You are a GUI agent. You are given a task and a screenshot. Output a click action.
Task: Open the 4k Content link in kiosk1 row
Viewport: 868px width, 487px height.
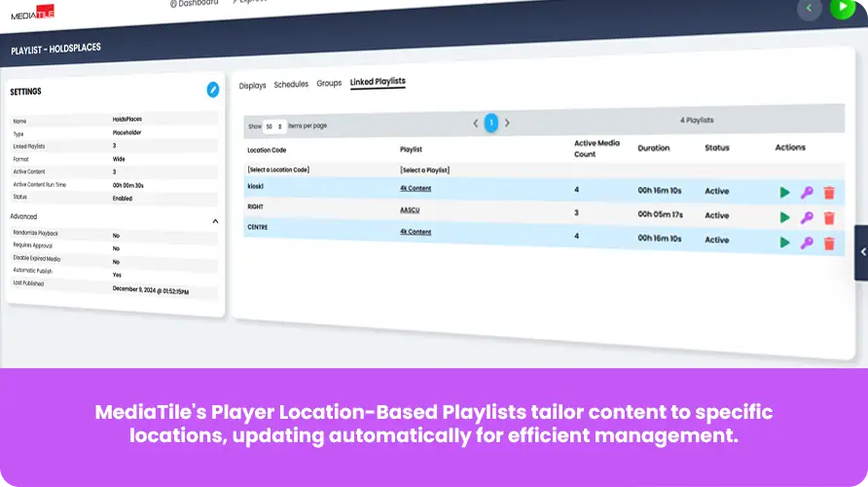pos(416,188)
